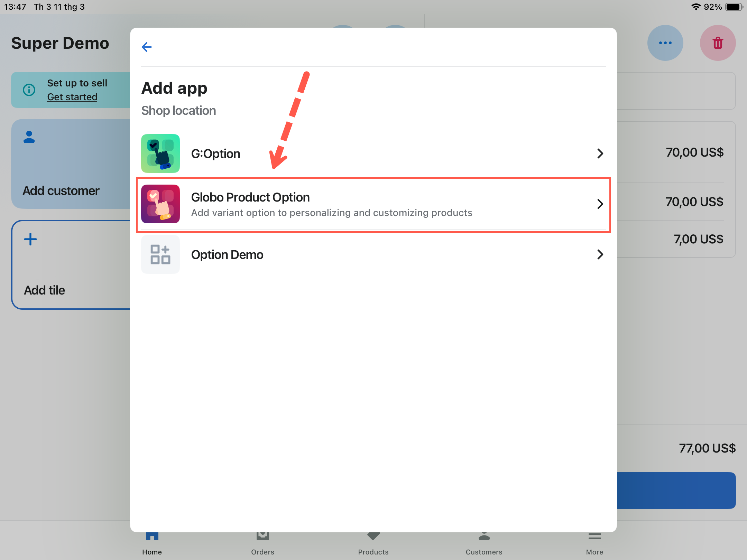Tap the Wi-Fi status icon
Image resolution: width=747 pixels, height=560 pixels.
pos(696,7)
